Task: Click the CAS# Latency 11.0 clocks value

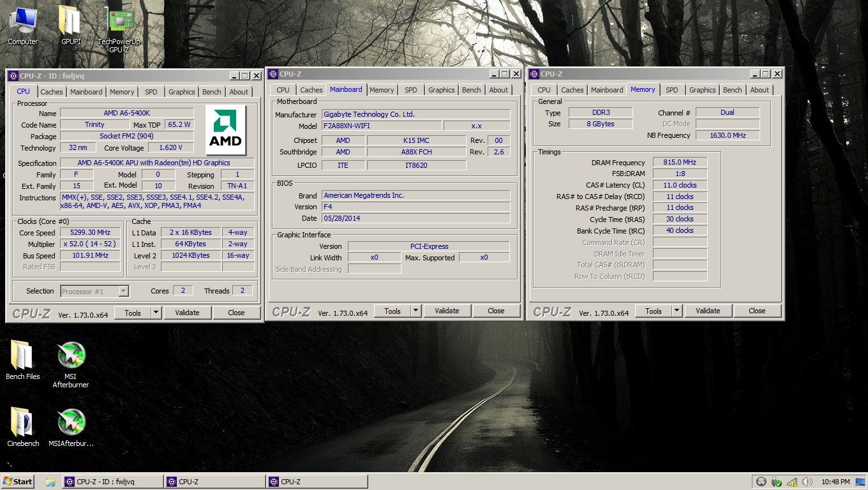Action: point(680,185)
